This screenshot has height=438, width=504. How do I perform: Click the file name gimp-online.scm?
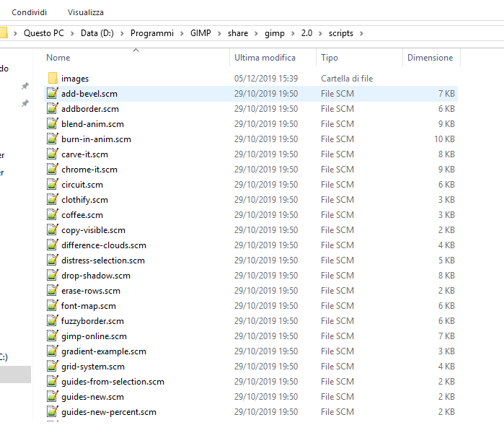pyautogui.click(x=94, y=336)
